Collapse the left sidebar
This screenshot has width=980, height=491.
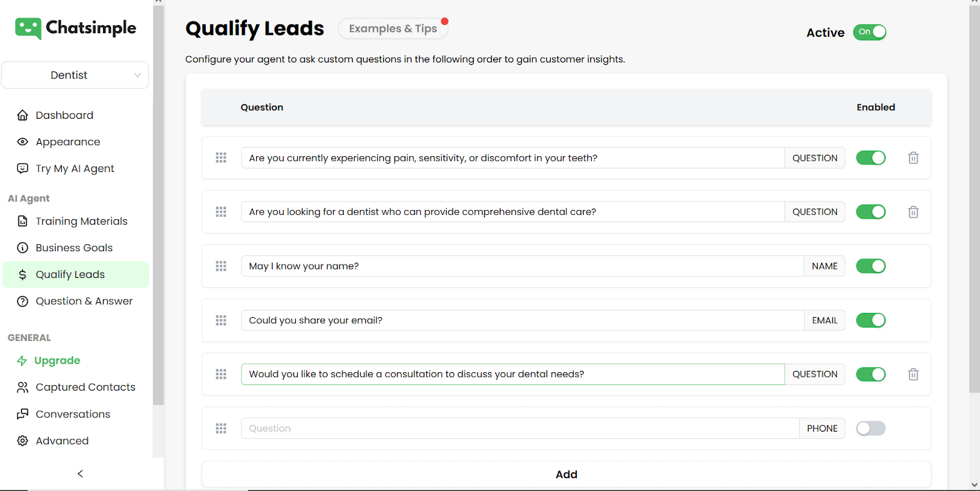(x=80, y=474)
